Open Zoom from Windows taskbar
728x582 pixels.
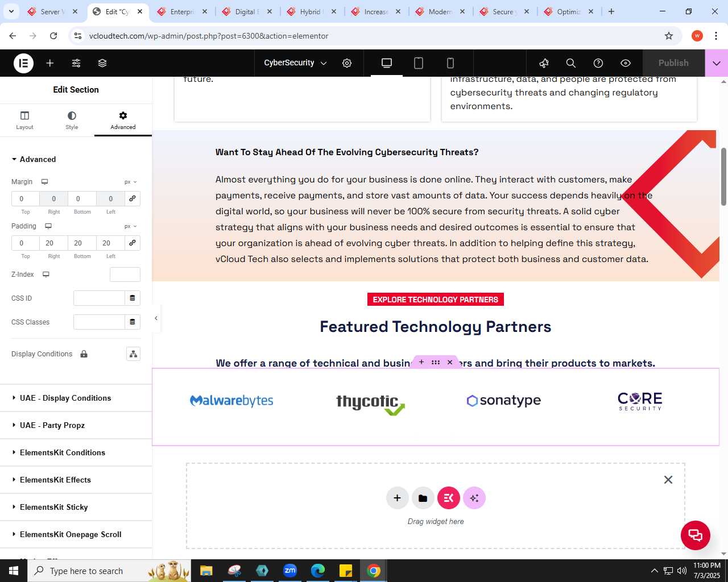tap(290, 571)
